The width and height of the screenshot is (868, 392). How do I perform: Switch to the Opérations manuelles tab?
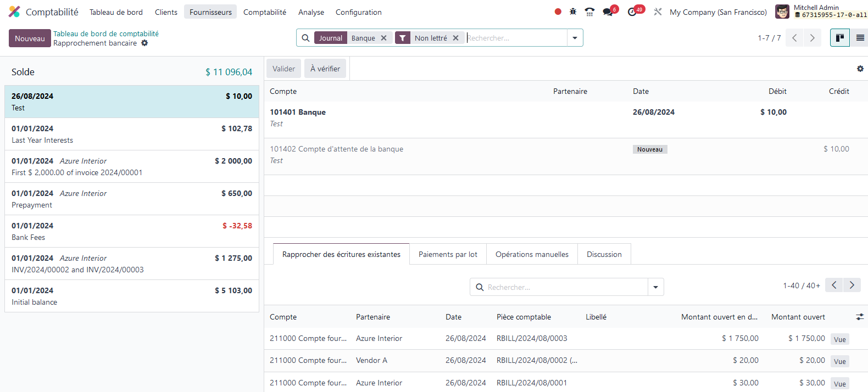531,254
